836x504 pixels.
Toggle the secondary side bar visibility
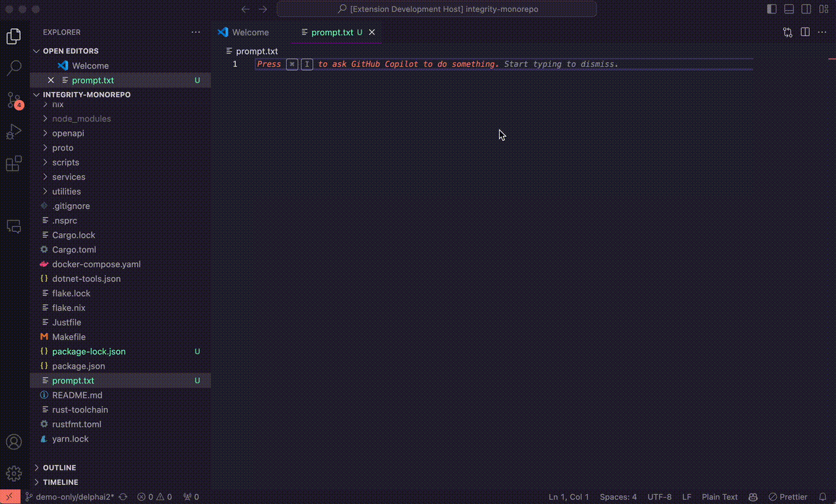point(806,9)
